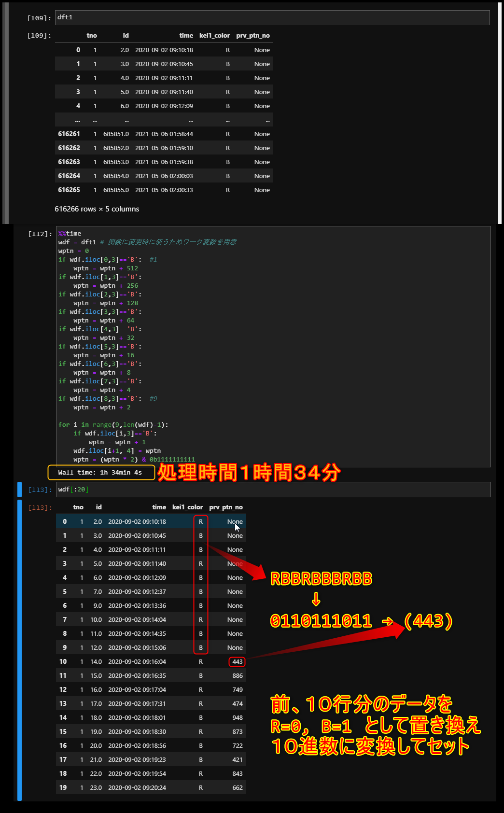Image resolution: width=504 pixels, height=813 pixels.
Task: Click the id cell 14.0 in row 10
Action: click(96, 662)
